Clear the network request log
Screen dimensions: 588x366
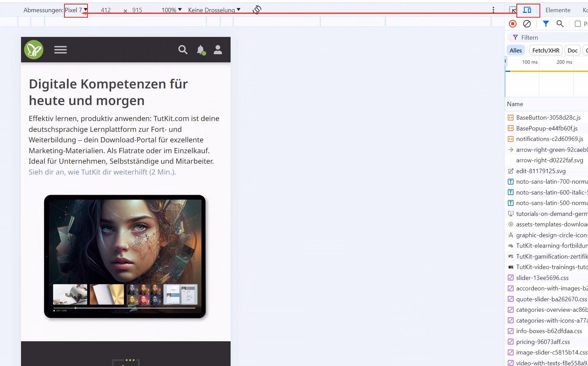pos(527,24)
